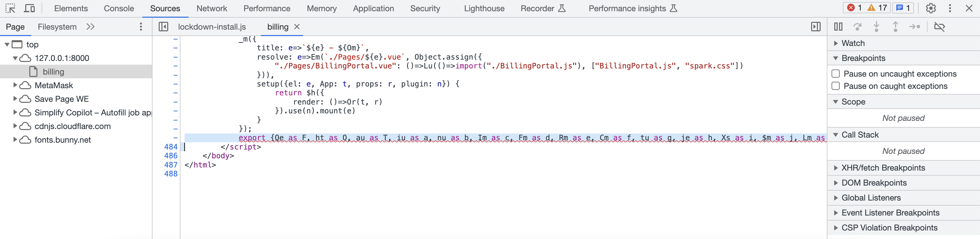The width and height of the screenshot is (980, 239).
Task: Activate the inspect element picker icon
Action: [x=10, y=9]
